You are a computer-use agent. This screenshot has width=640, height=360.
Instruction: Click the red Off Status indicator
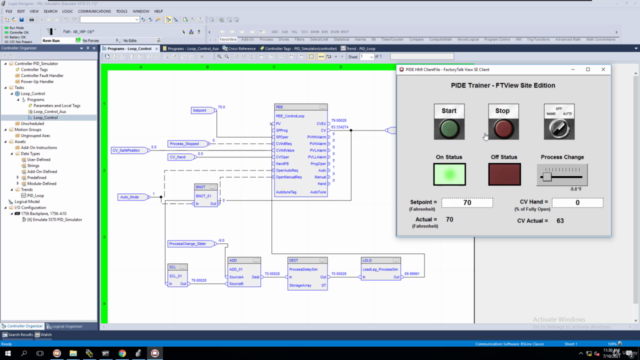point(504,174)
